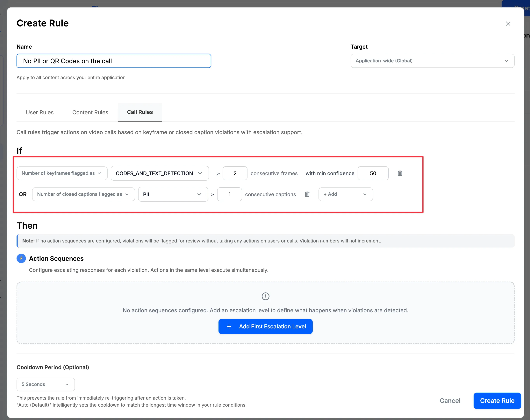Open the CODES_AND_TEXT_DETECTION category dropdown
This screenshot has width=530, height=420.
pyautogui.click(x=160, y=173)
